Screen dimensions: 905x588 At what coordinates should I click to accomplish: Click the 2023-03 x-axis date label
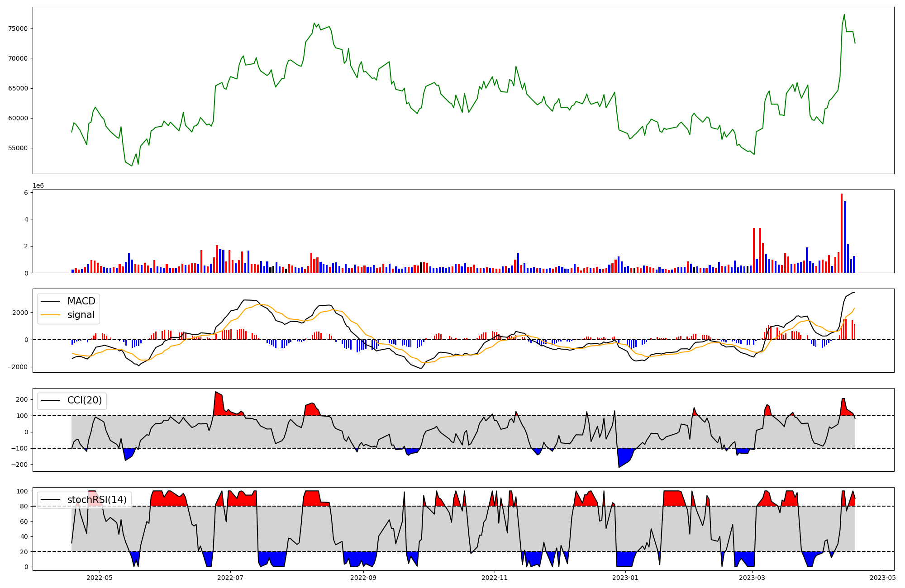coord(752,578)
